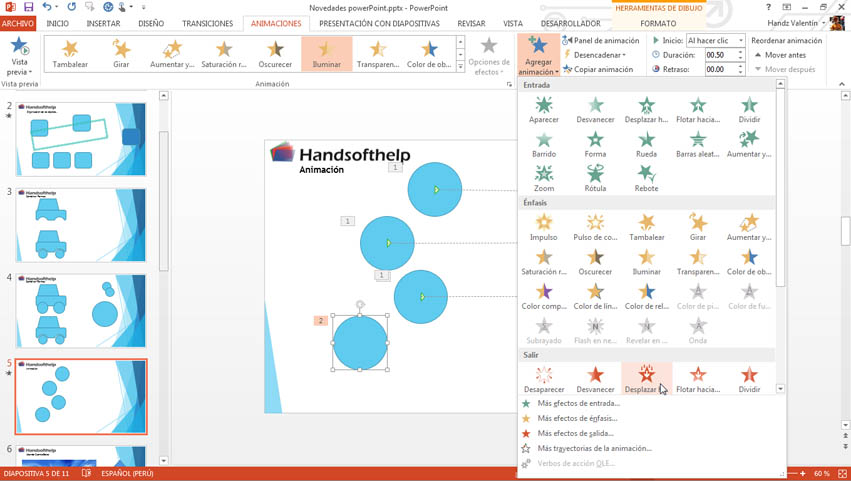Switch to the TRANSICIONES tab
The width and height of the screenshot is (851, 481).
[207, 23]
